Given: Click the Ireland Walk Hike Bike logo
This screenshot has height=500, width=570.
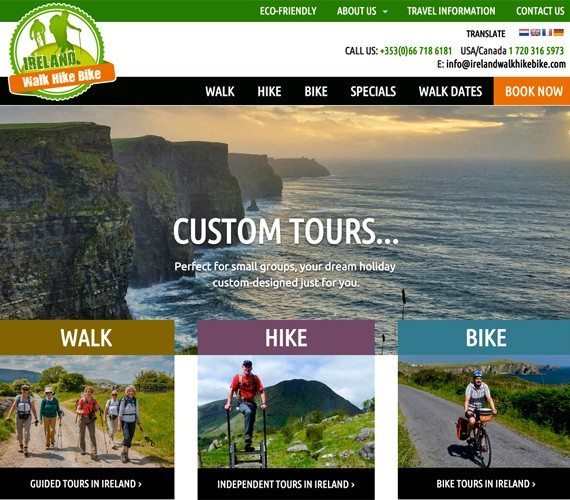Looking at the screenshot, I should (62, 52).
